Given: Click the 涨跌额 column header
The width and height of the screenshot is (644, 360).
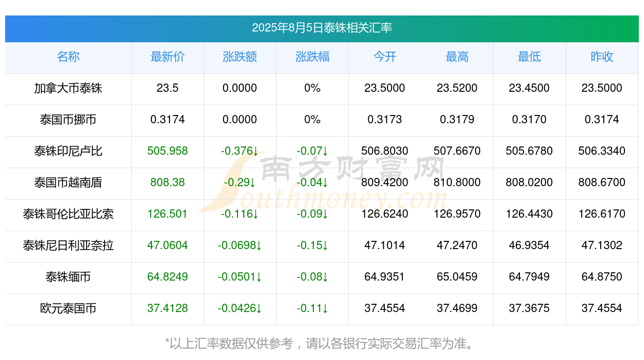Looking at the screenshot, I should (240, 57).
